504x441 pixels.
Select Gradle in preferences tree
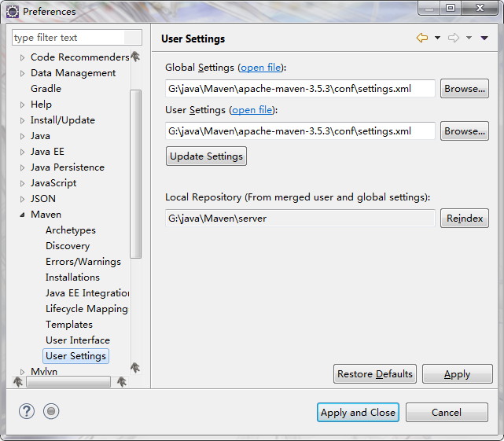(x=46, y=89)
